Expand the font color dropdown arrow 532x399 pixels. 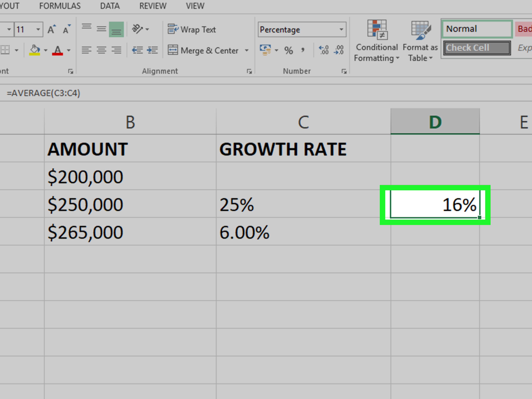(x=69, y=50)
